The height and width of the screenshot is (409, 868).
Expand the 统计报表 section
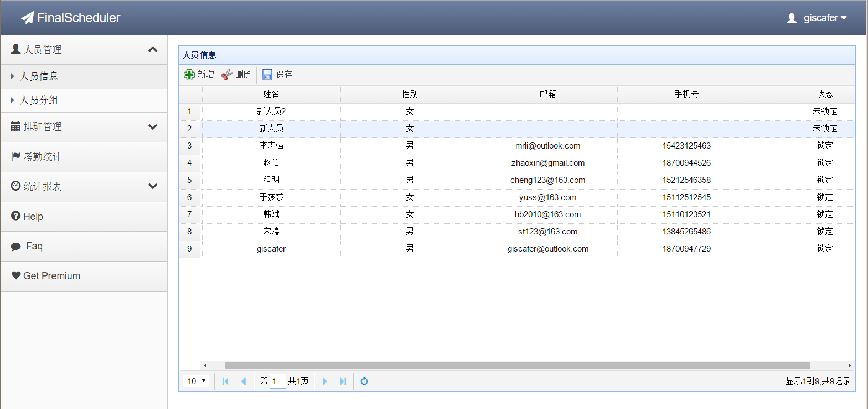click(153, 187)
